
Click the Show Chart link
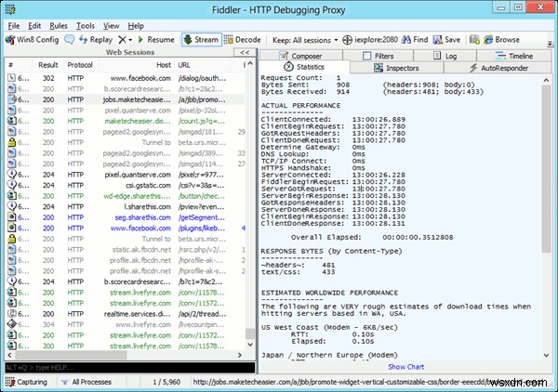click(x=406, y=366)
